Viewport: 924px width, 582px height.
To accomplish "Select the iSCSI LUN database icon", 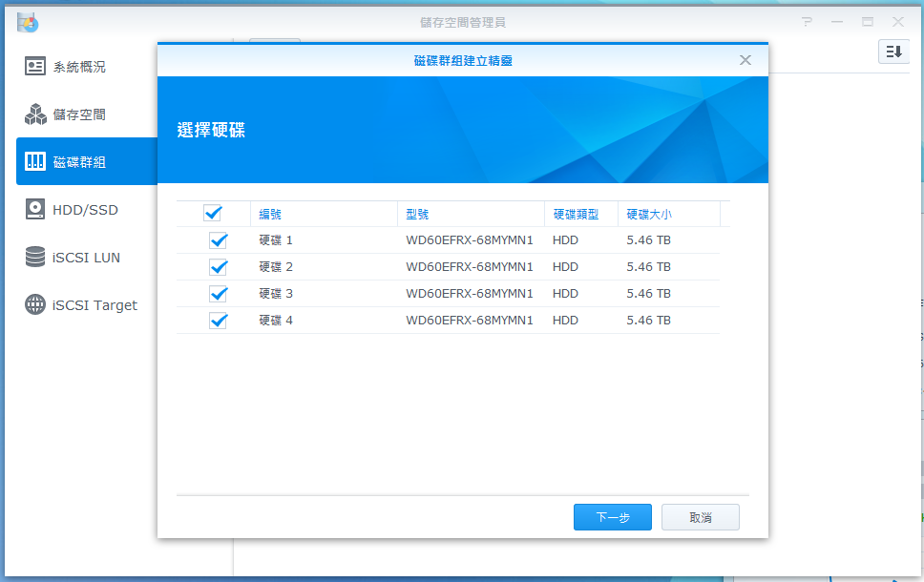I will 35,257.
